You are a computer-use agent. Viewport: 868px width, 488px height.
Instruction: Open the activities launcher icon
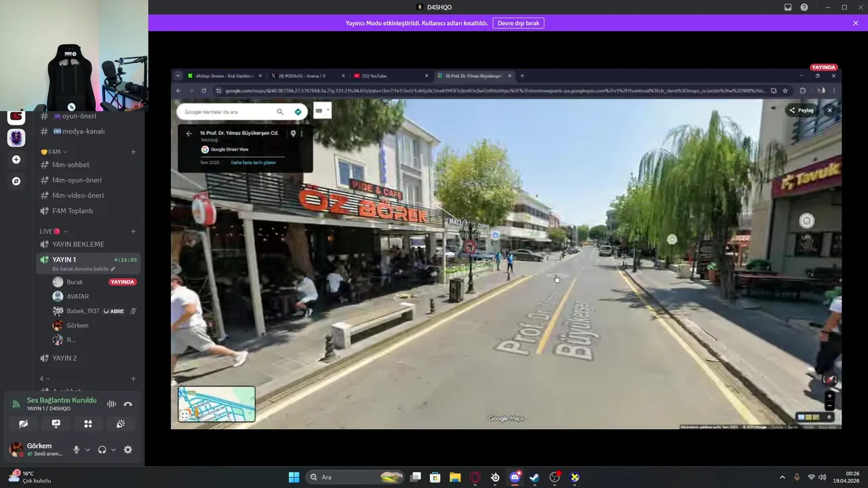pyautogui.click(x=88, y=424)
